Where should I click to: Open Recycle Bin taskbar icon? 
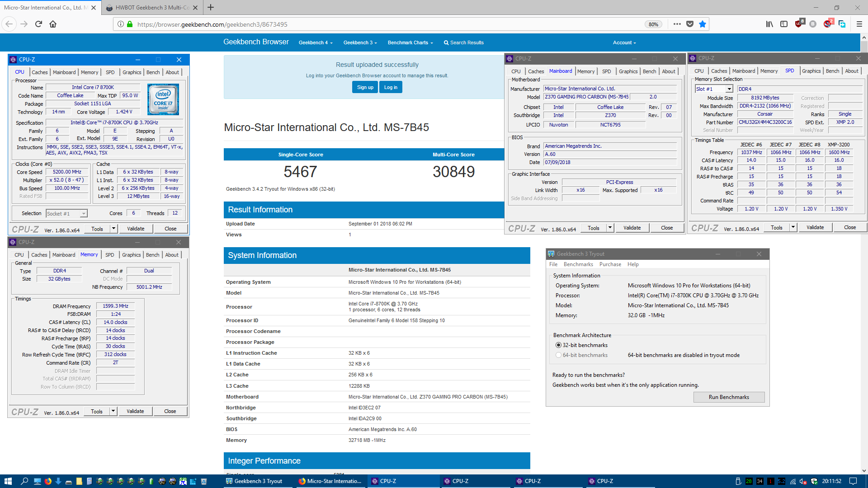[x=203, y=481]
